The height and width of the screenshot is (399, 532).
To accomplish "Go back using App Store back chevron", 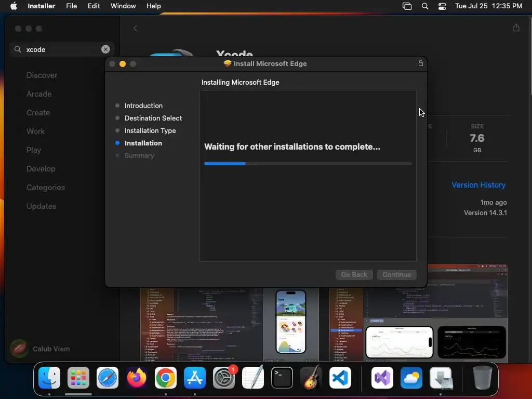I will (x=135, y=29).
